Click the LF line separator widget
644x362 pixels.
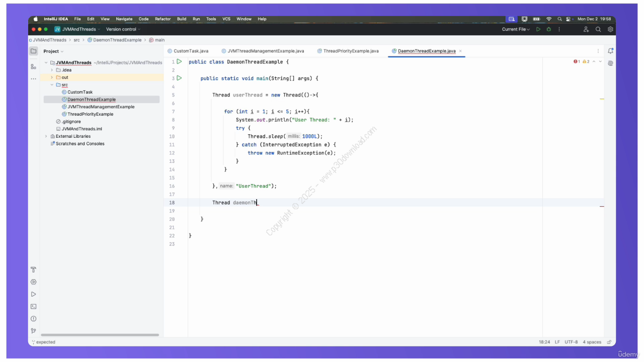point(557,342)
